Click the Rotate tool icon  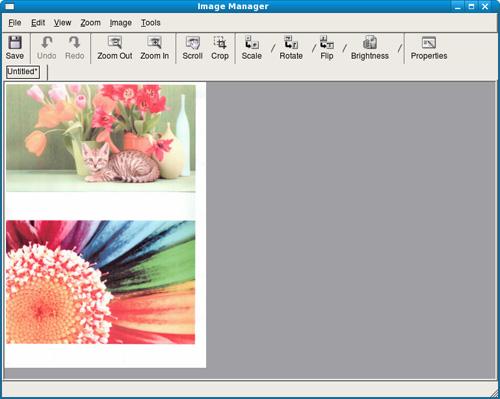[x=291, y=43]
